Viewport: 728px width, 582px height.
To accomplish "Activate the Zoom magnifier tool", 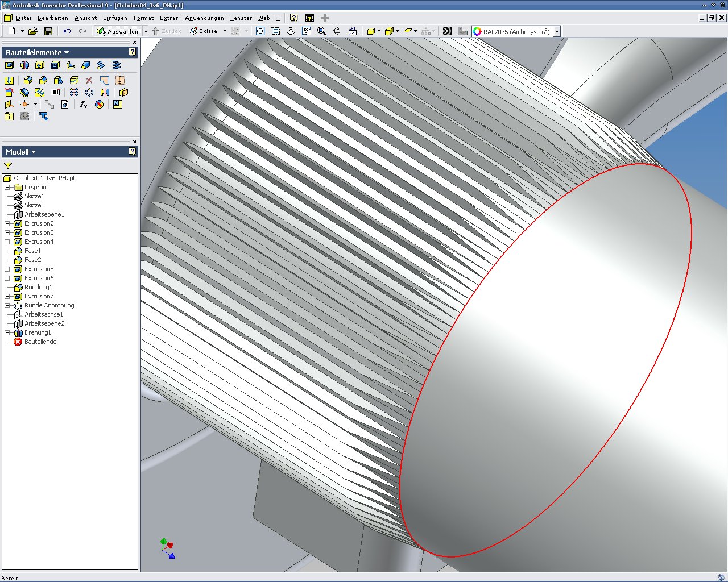I will [x=322, y=31].
